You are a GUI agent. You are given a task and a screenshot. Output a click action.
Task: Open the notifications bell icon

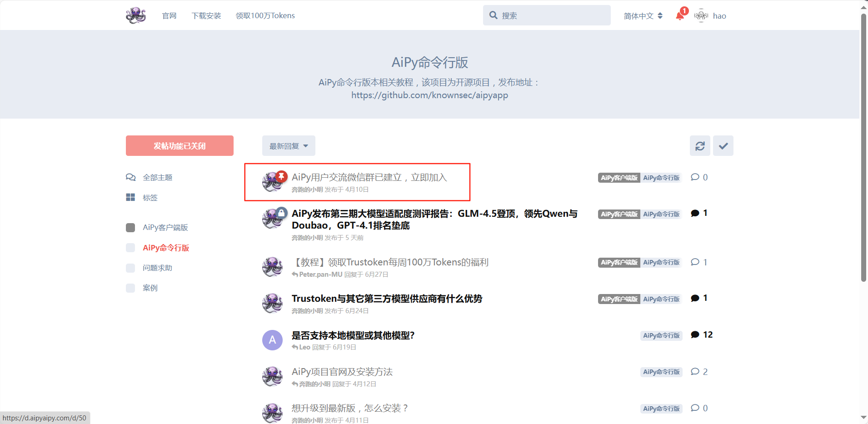click(680, 16)
